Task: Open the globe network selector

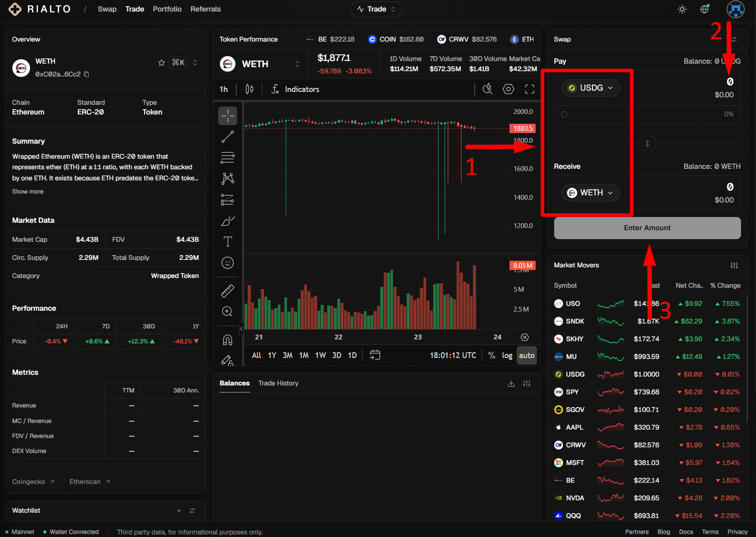Action: 705,9
